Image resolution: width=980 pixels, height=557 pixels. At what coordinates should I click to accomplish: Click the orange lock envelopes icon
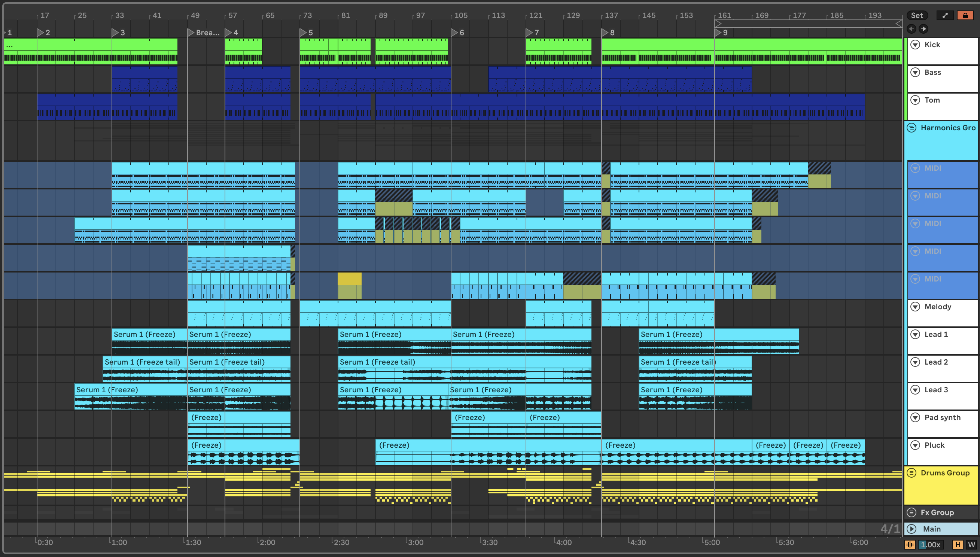pyautogui.click(x=965, y=15)
